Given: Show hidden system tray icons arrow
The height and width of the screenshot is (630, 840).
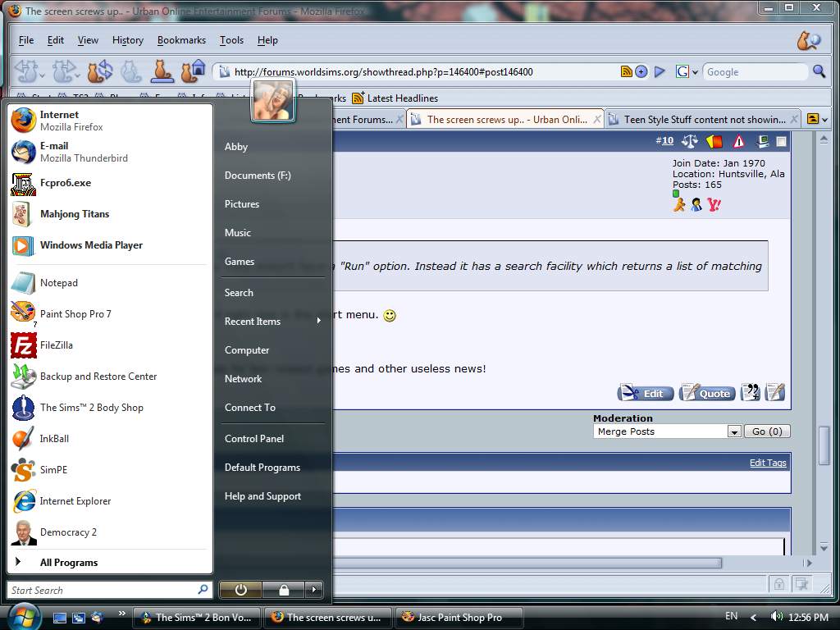Looking at the screenshot, I should [753, 617].
